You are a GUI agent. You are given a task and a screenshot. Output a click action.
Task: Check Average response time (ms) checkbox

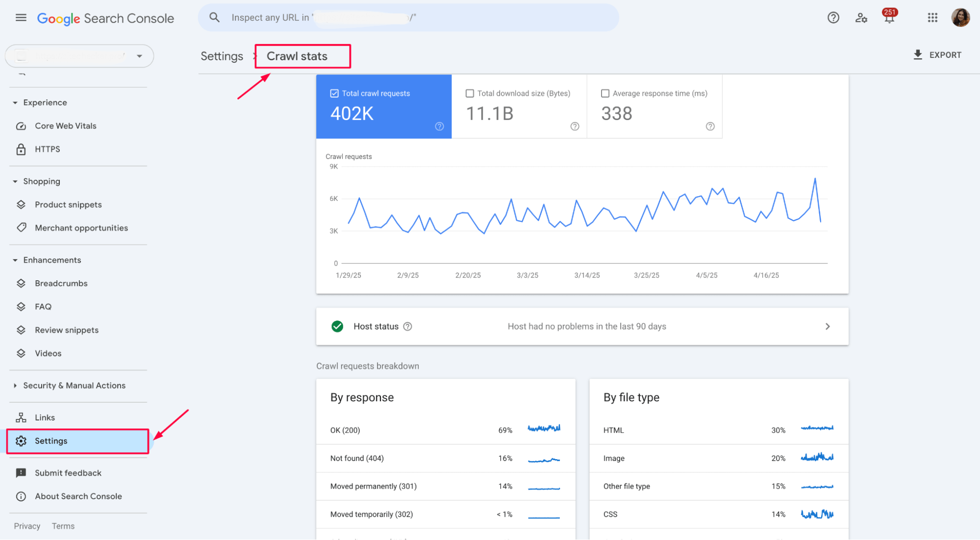[605, 93]
